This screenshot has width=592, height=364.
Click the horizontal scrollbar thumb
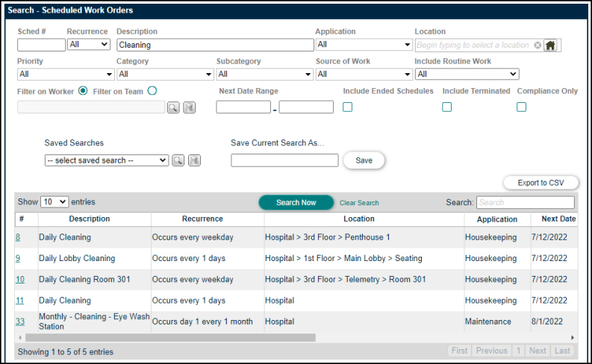tap(170, 338)
